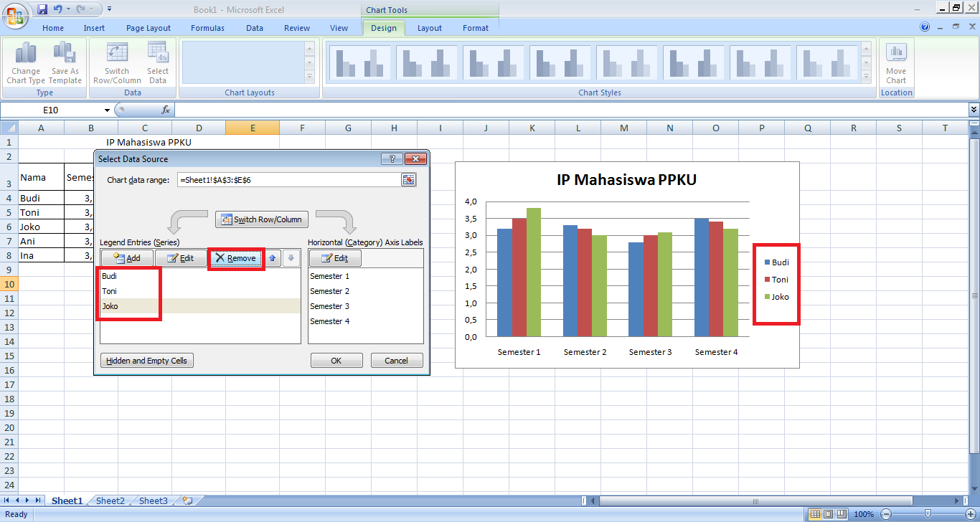The width and height of the screenshot is (980, 522).
Task: Open the Redo history dropdown arrow
Action: coord(92,9)
